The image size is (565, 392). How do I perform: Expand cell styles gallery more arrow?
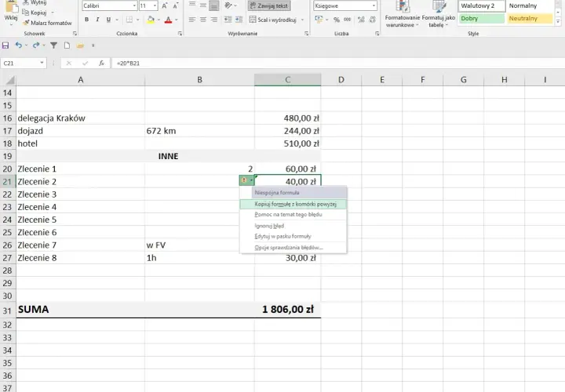point(558,22)
